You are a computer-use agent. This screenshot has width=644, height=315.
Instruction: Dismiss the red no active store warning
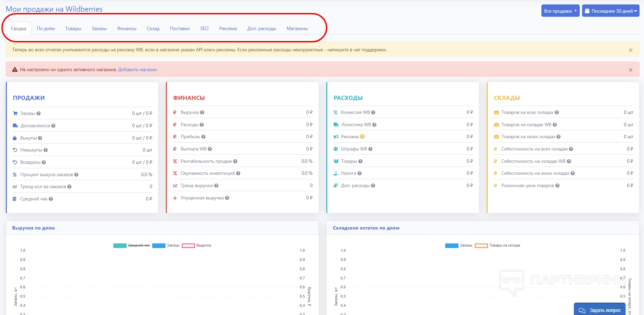click(x=631, y=70)
